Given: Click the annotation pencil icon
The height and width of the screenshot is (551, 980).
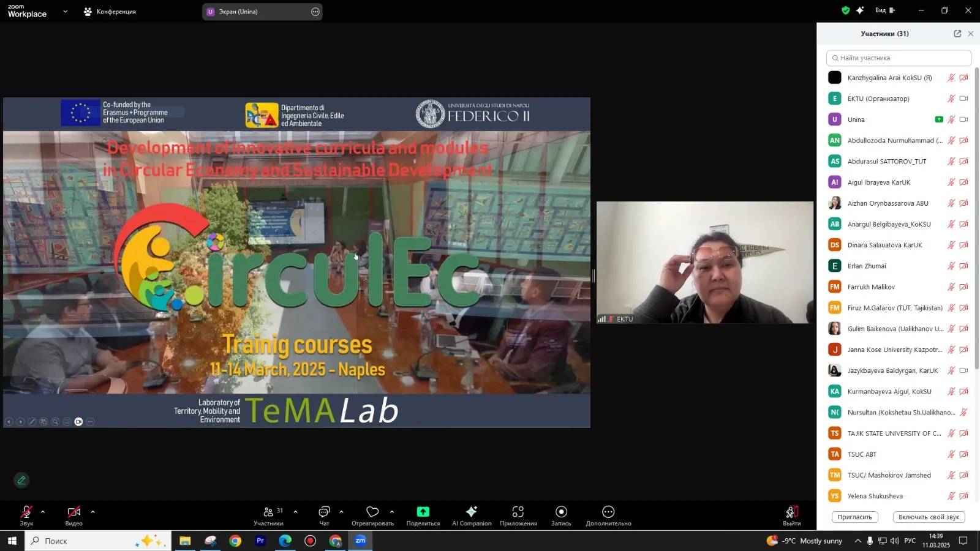Looking at the screenshot, I should point(21,481).
